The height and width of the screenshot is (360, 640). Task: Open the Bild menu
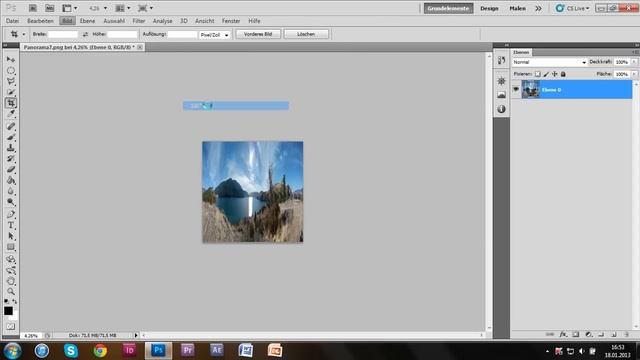coord(67,21)
